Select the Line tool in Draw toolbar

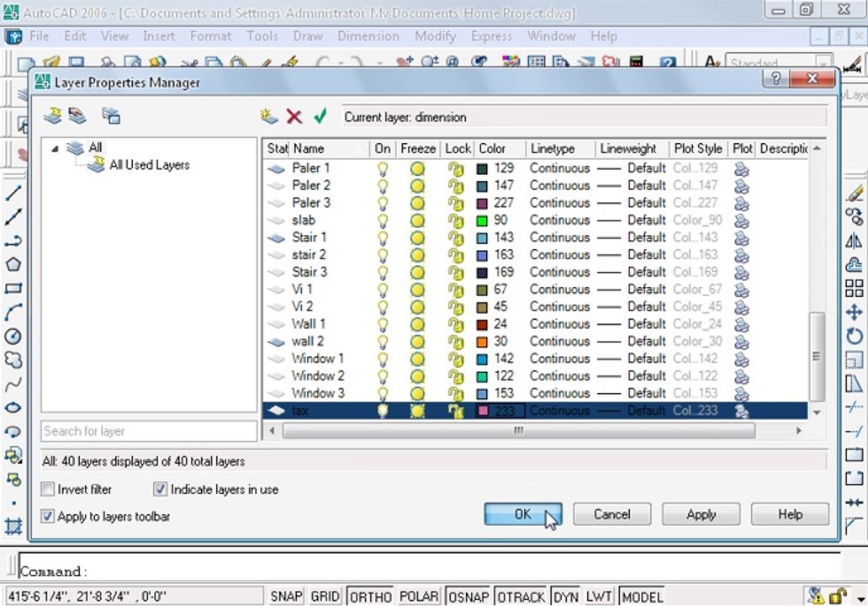[13, 194]
